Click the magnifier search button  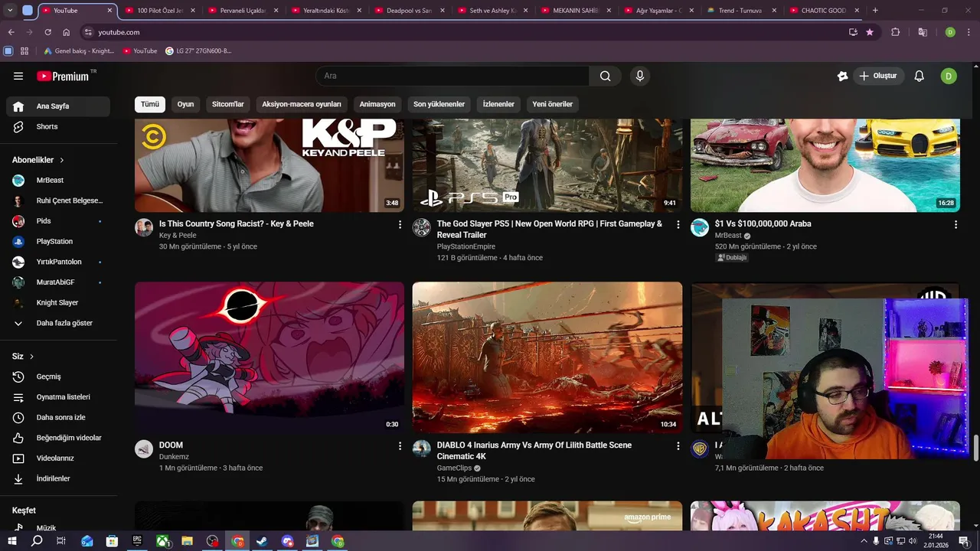pyautogui.click(x=606, y=76)
